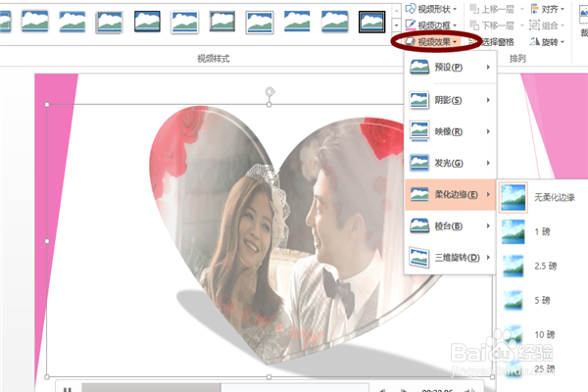Screen dimensions: 588x392
Task: Select the highlighted black double-frame video style
Action: coord(371,22)
